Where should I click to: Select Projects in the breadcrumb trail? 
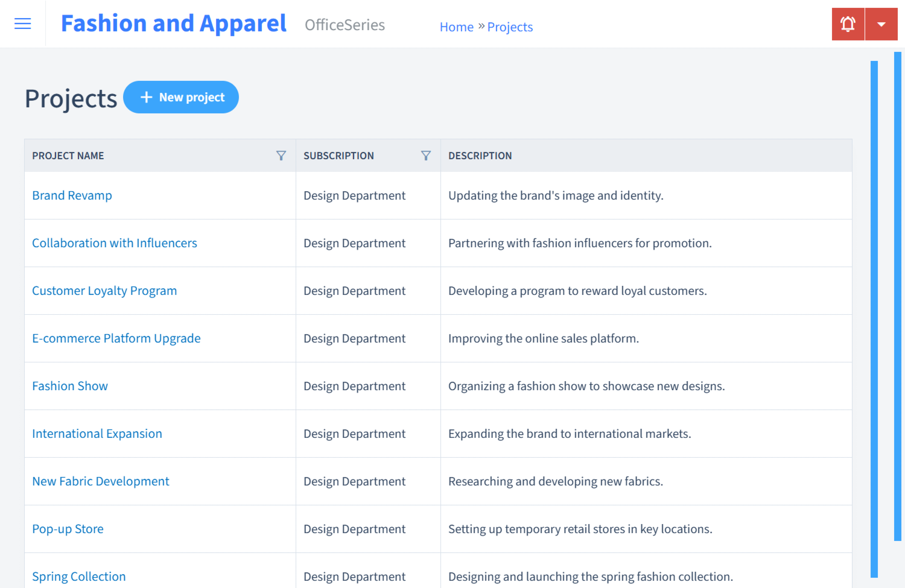point(510,27)
